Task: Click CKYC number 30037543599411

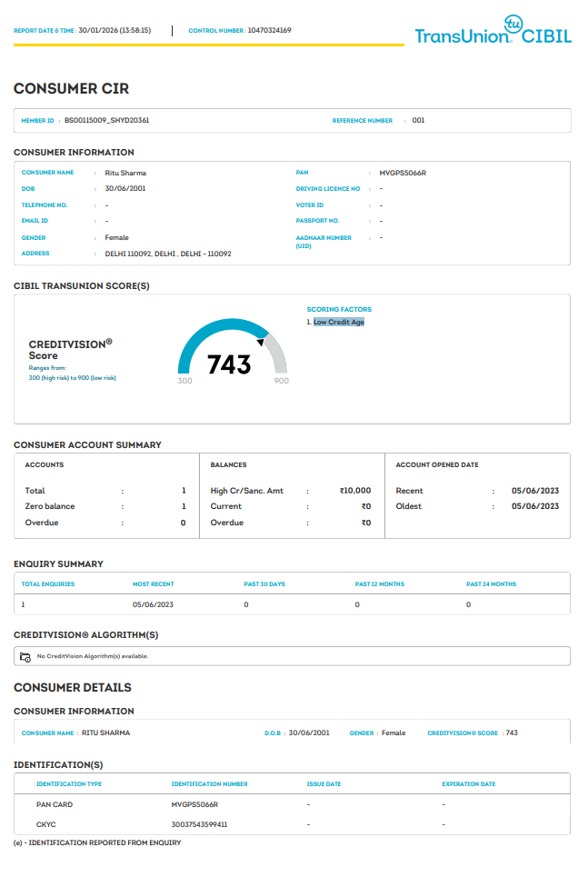Action: [199, 825]
